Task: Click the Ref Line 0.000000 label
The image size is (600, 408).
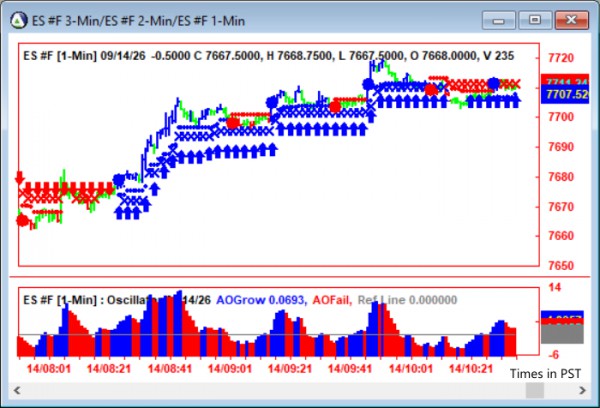Action: (407, 300)
